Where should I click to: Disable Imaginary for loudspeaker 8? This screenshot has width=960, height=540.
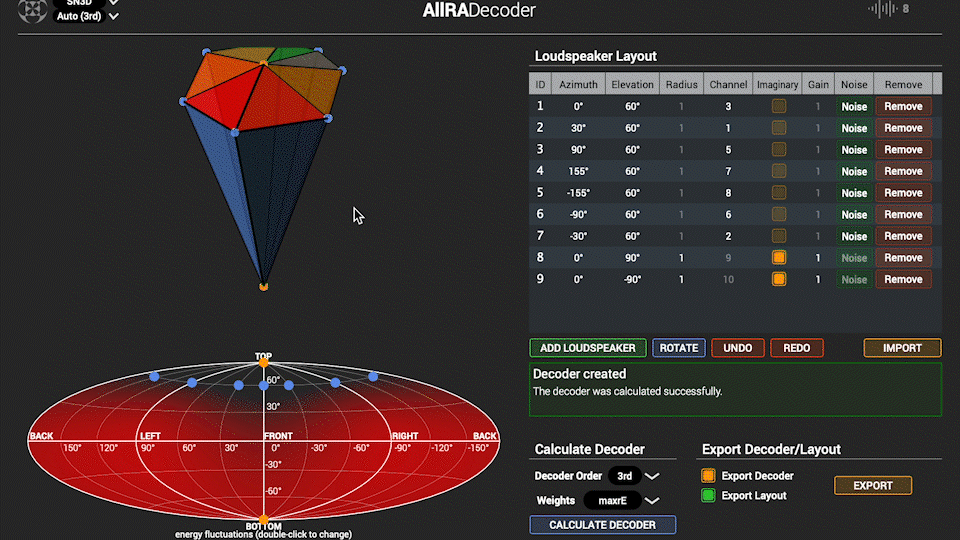click(779, 258)
